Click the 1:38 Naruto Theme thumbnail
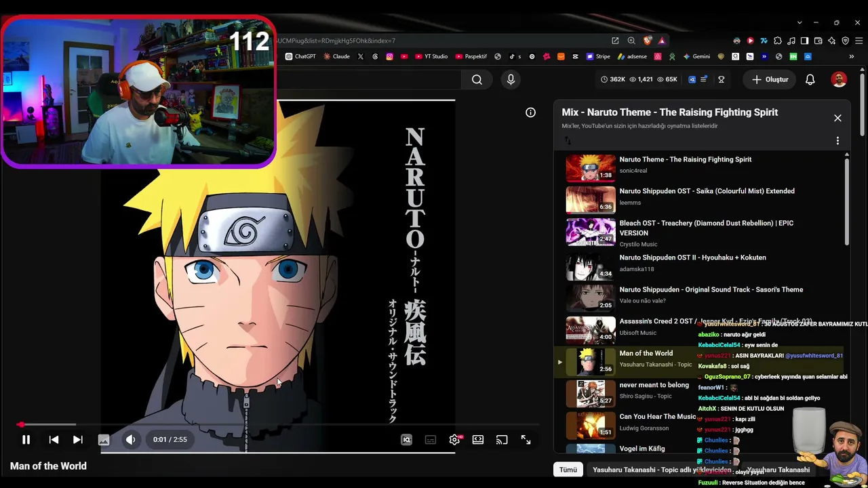 (591, 168)
